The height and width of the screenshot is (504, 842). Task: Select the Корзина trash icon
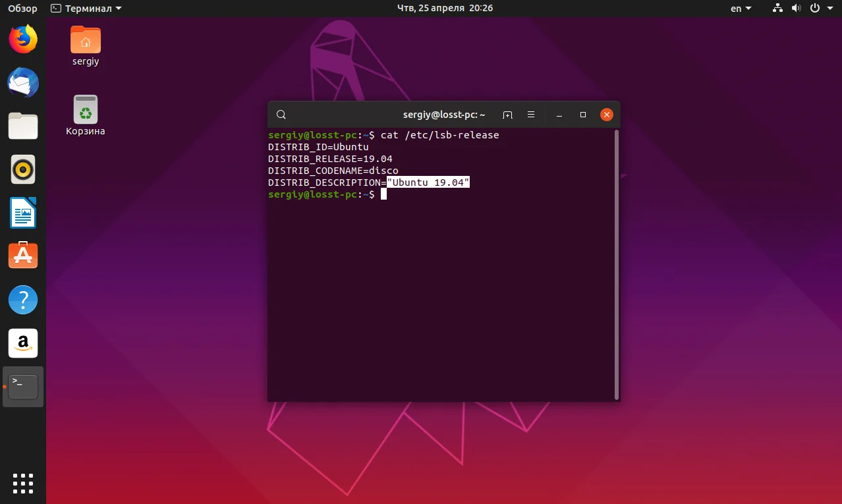point(86,115)
